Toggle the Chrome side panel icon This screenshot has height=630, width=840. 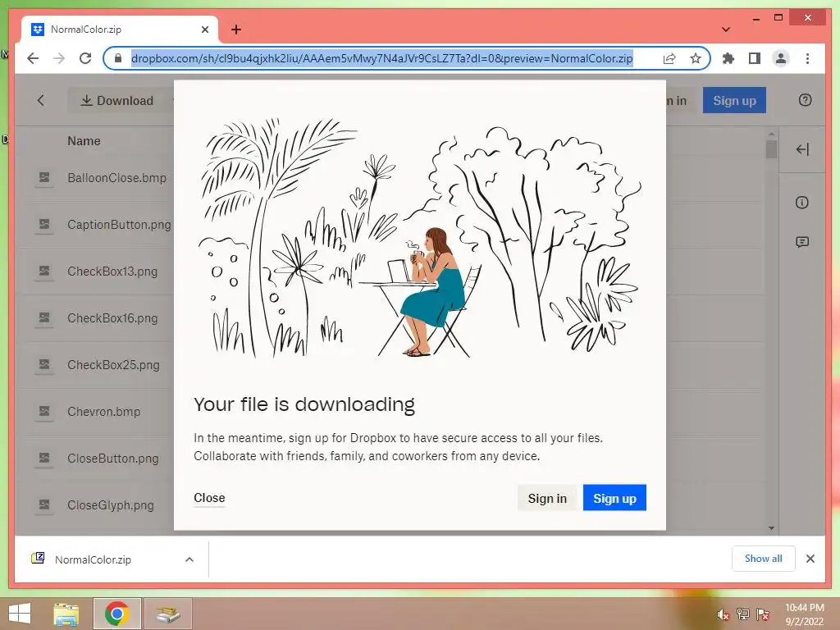point(755,58)
